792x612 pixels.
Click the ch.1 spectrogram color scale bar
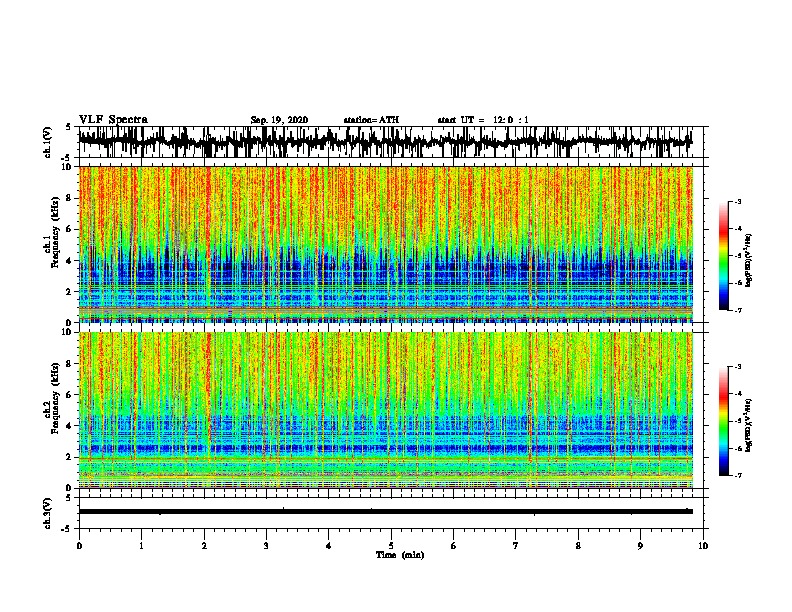[723, 256]
